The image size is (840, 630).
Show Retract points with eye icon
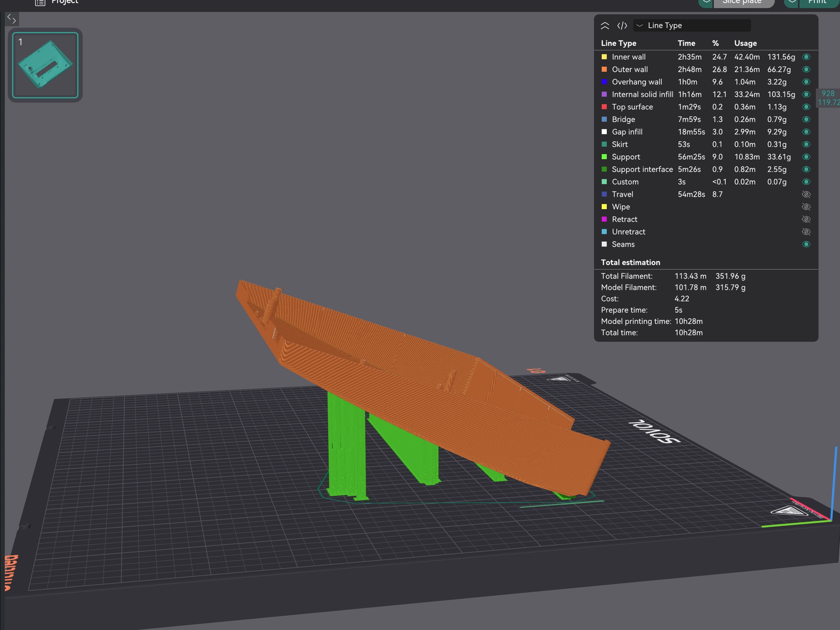(806, 219)
